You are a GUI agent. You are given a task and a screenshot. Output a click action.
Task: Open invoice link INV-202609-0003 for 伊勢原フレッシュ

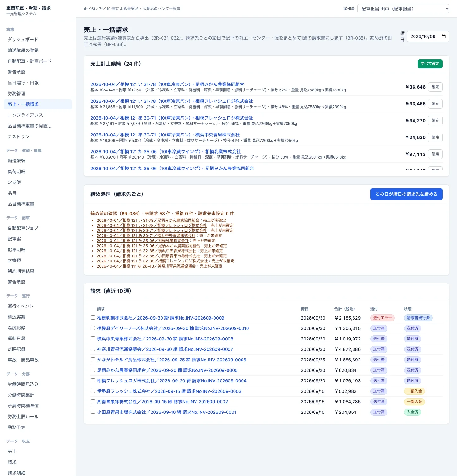click(169, 391)
